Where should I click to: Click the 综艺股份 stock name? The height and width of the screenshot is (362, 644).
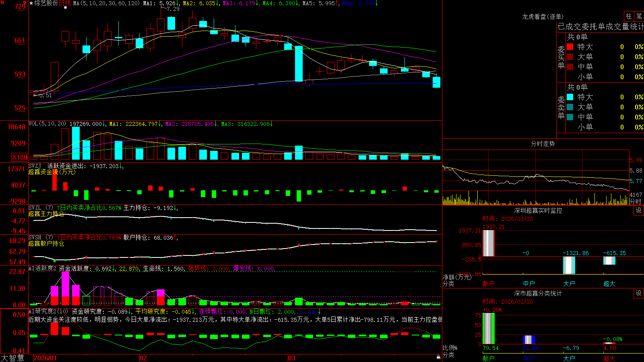click(x=46, y=3)
